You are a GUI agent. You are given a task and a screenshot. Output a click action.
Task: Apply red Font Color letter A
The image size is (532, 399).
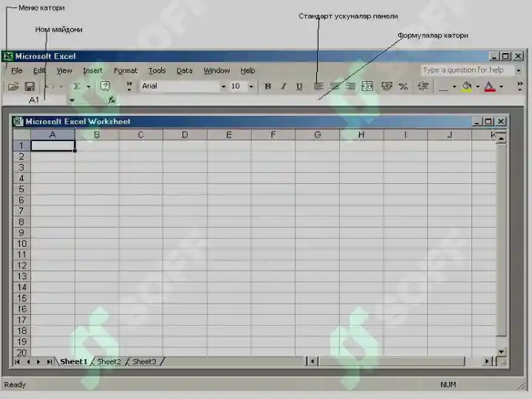(x=490, y=87)
